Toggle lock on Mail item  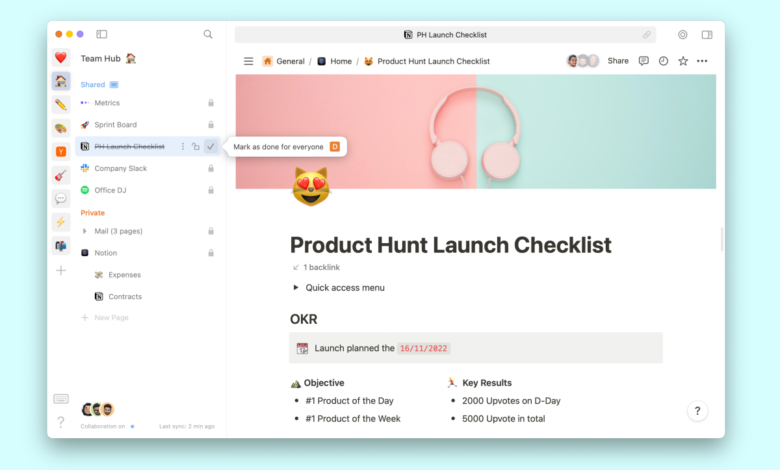point(211,231)
